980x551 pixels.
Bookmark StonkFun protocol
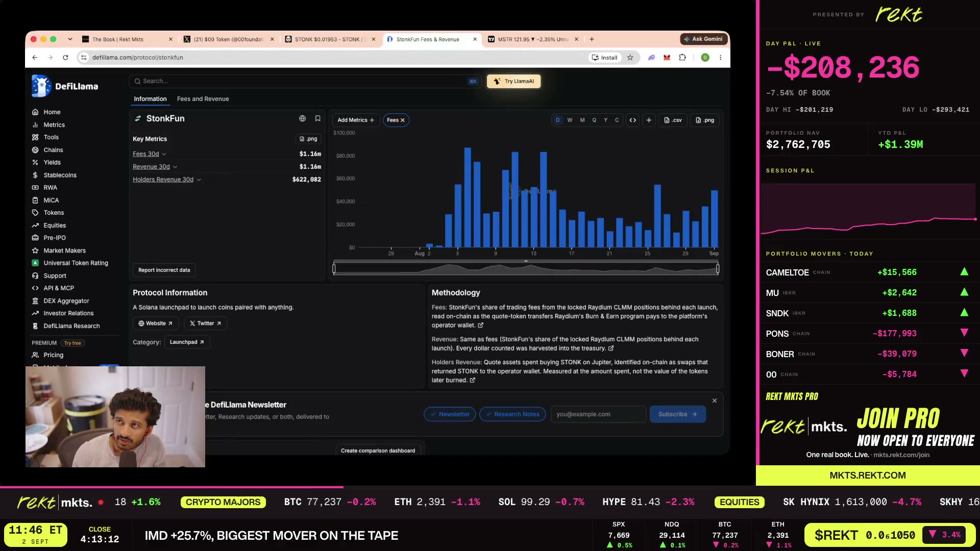[317, 118]
